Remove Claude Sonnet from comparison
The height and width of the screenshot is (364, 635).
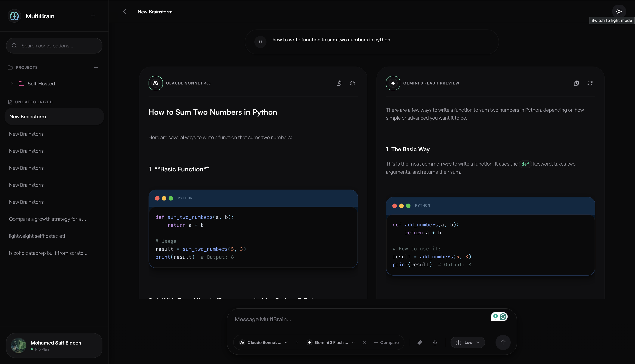[297, 342]
